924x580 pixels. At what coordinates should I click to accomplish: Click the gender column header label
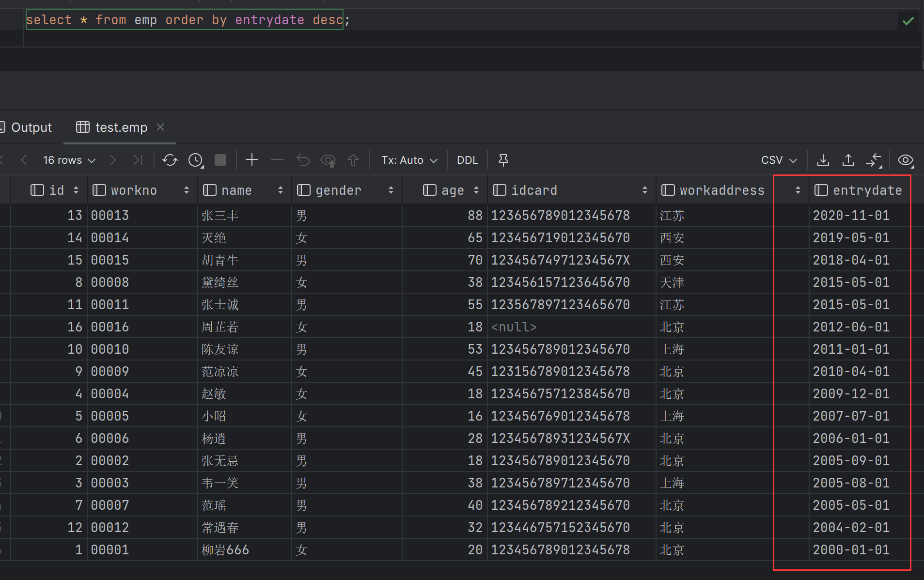(338, 190)
